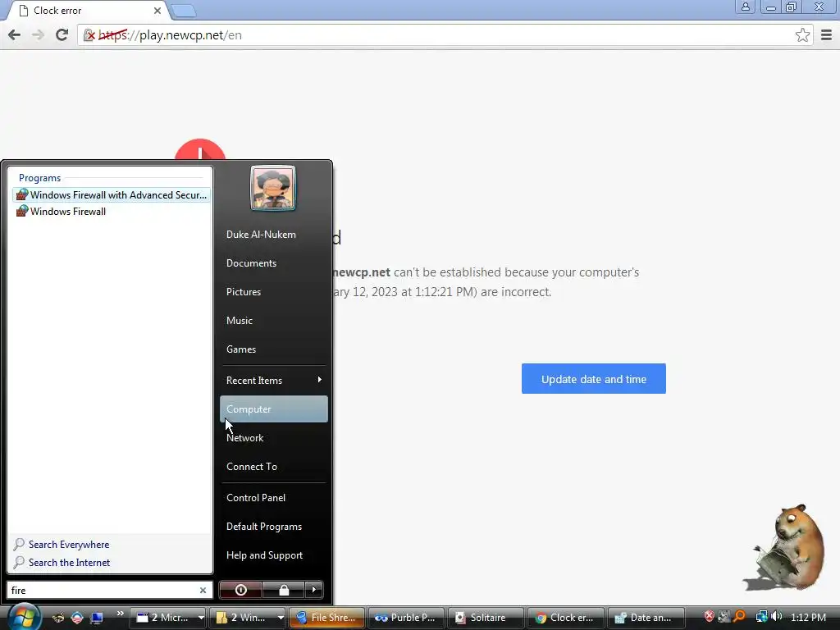Click the Programs search results header
840x630 pixels.
tap(39, 178)
